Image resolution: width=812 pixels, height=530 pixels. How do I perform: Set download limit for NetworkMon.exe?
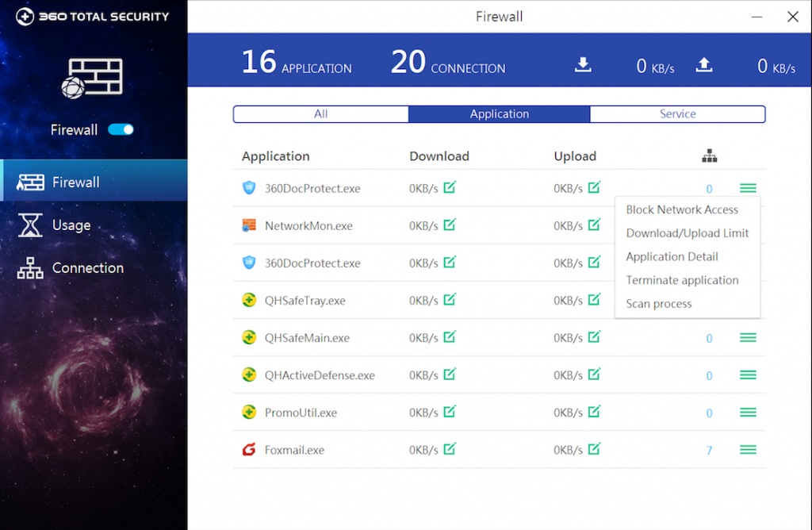pos(450,225)
